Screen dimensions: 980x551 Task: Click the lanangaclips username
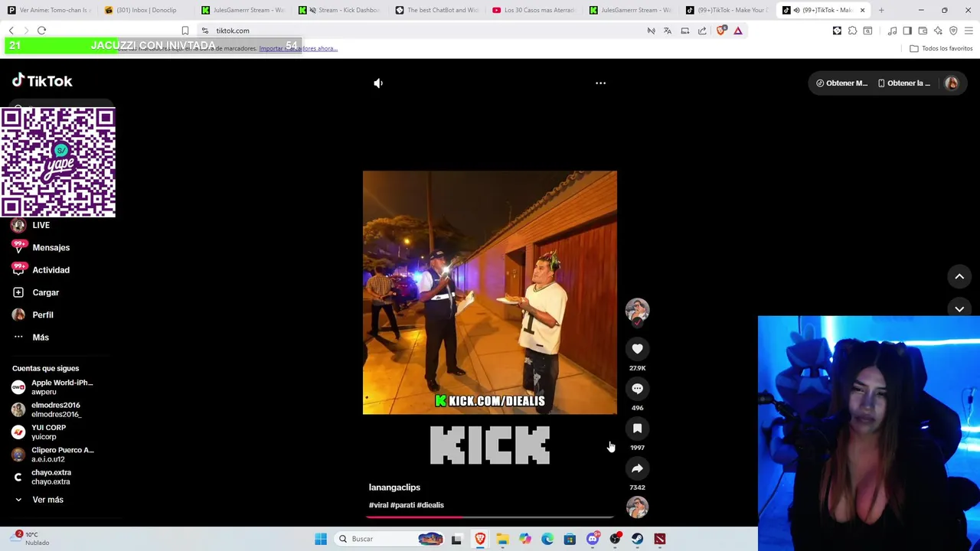394,487
